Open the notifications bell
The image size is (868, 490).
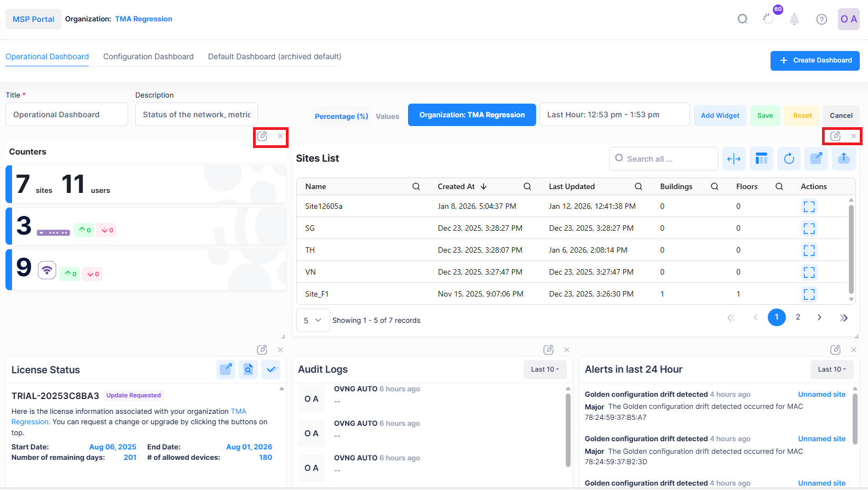pos(794,20)
